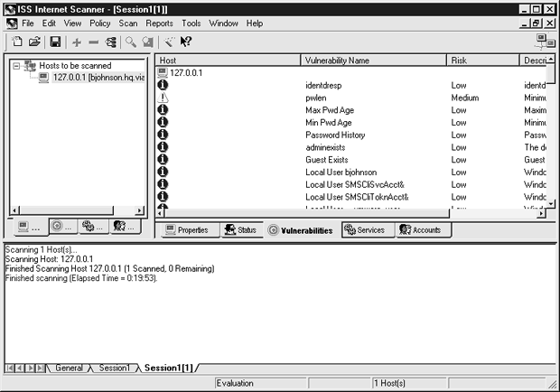Activate the context help pointer icon
The height and width of the screenshot is (392, 560).
pyautogui.click(x=185, y=42)
